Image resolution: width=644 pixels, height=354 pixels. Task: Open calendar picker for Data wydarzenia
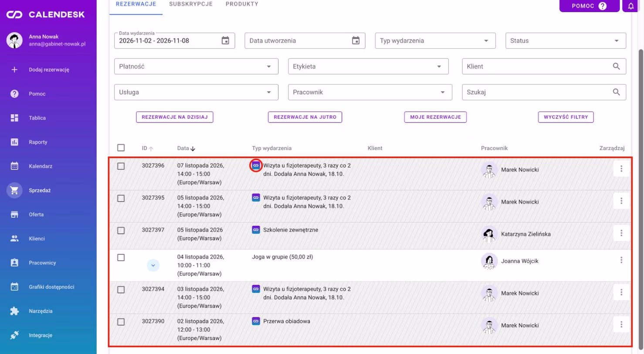click(225, 41)
